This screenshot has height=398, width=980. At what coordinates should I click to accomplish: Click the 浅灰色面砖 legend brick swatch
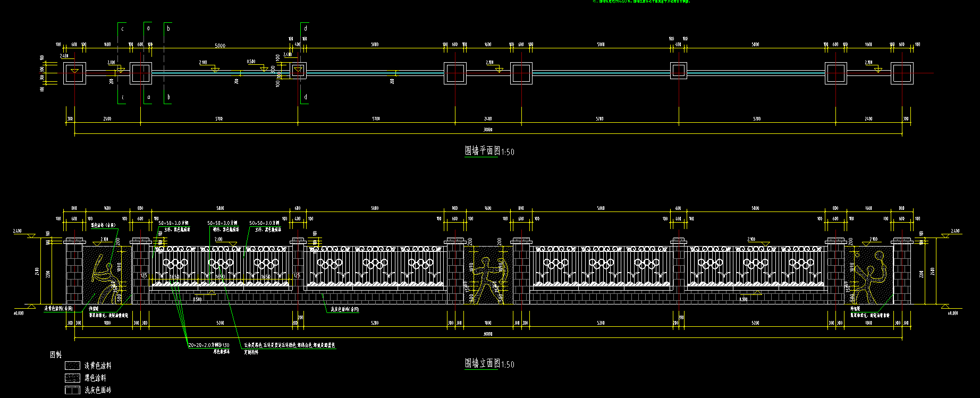click(72, 390)
